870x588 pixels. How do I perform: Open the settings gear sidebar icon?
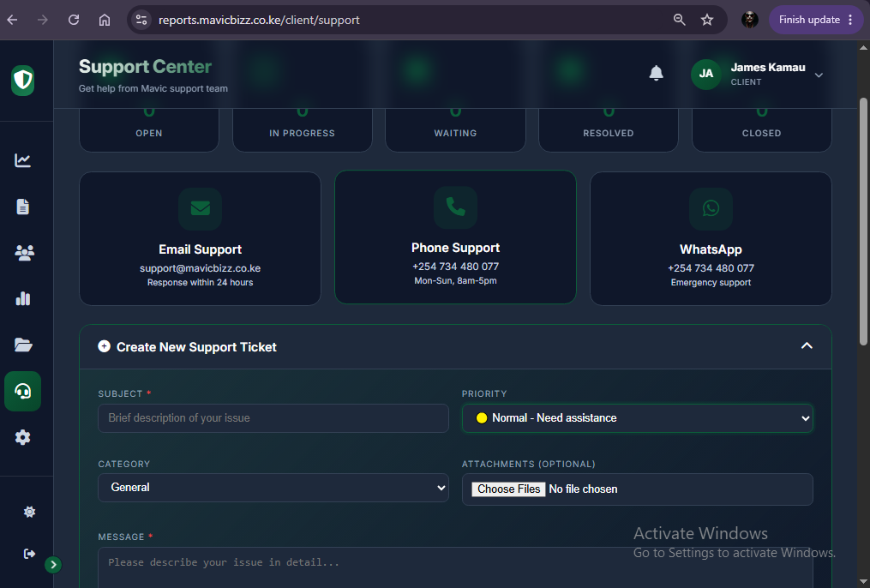click(23, 437)
